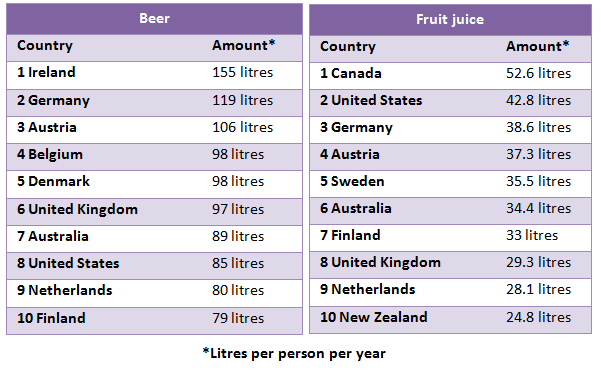The width and height of the screenshot is (601, 375).
Task: Click Amount column heading in Fruit juice table
Action: (x=537, y=46)
